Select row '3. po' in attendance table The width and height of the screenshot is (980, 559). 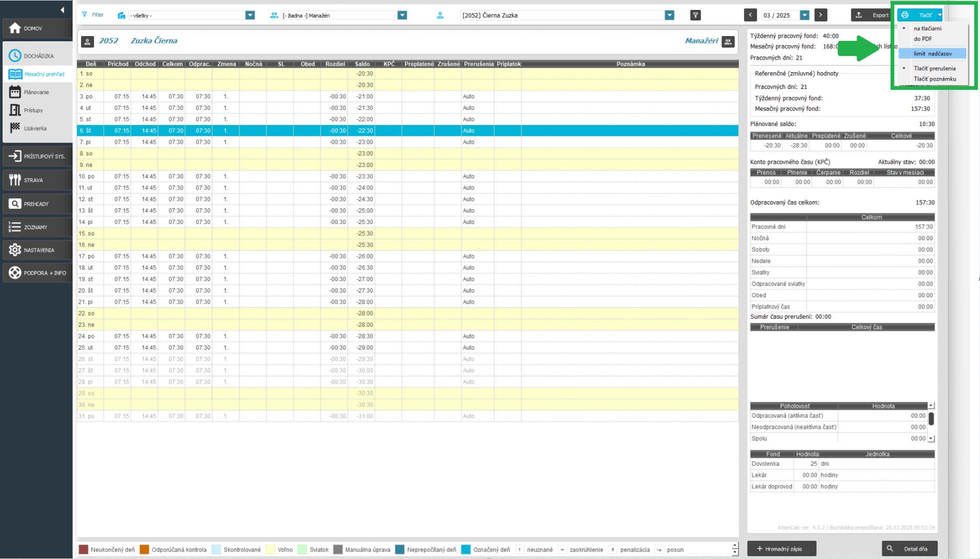coord(408,96)
